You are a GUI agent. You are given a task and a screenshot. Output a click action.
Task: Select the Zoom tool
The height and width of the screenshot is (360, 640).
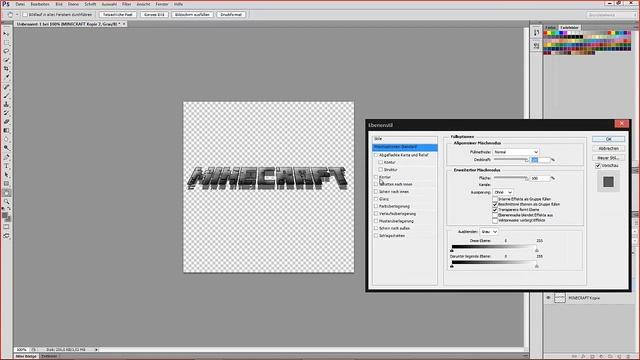pos(6,201)
